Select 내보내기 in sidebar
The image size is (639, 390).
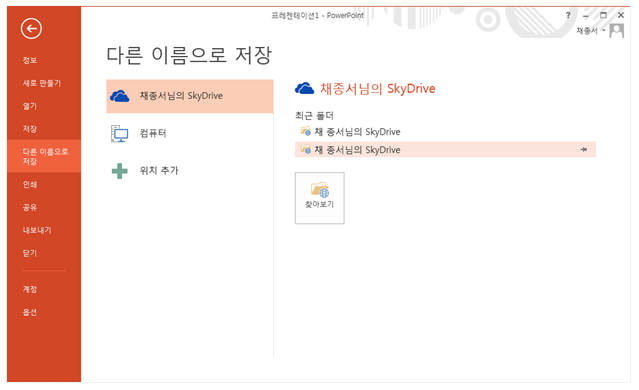[x=37, y=230]
